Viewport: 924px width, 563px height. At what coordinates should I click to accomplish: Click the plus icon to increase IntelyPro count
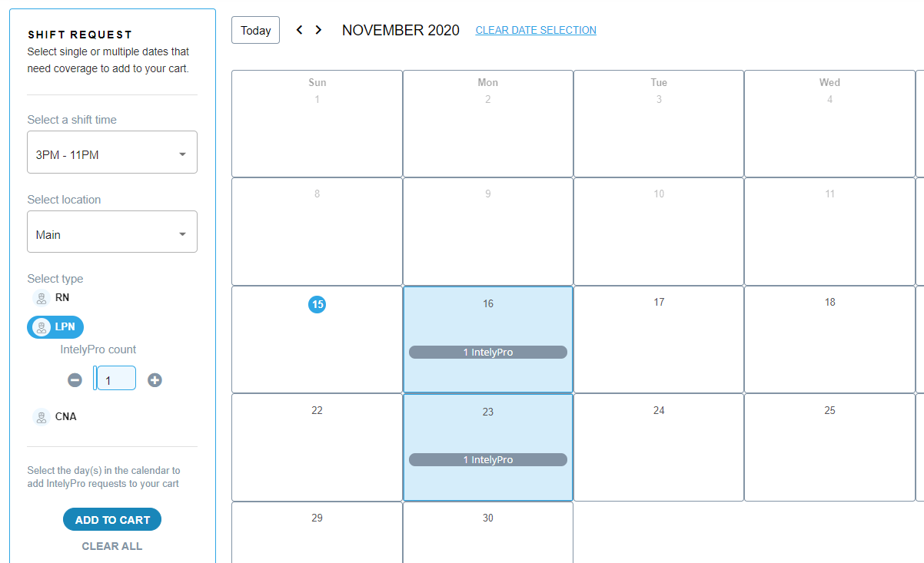(x=155, y=380)
